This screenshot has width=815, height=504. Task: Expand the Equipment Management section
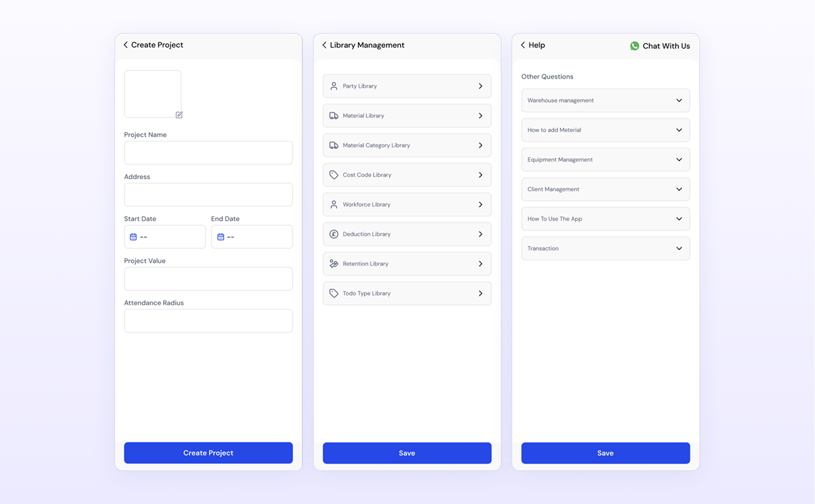coord(679,159)
